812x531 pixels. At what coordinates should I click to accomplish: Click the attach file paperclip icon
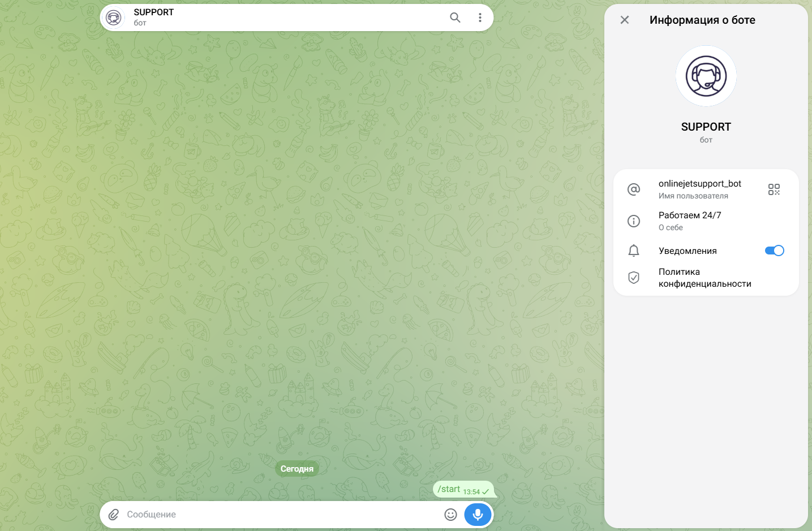point(114,515)
